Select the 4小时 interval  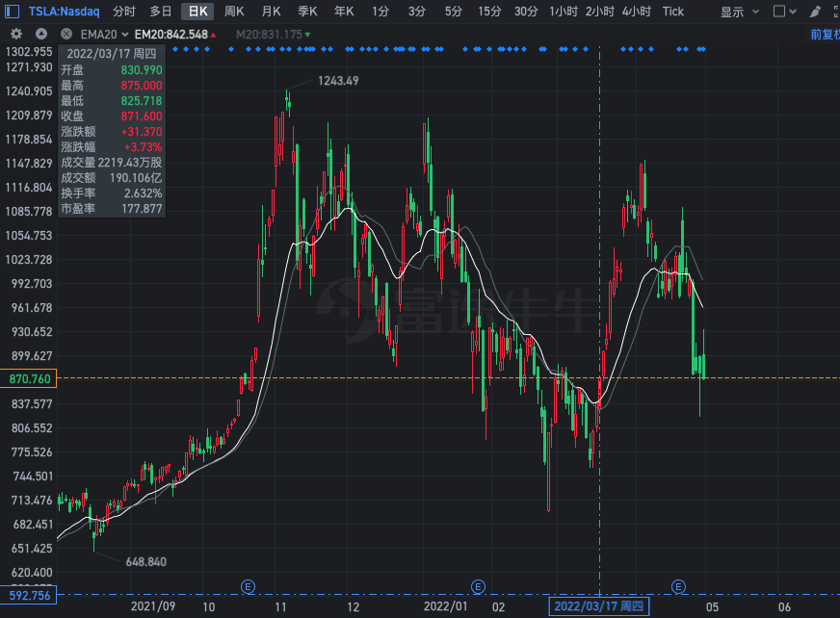click(637, 12)
